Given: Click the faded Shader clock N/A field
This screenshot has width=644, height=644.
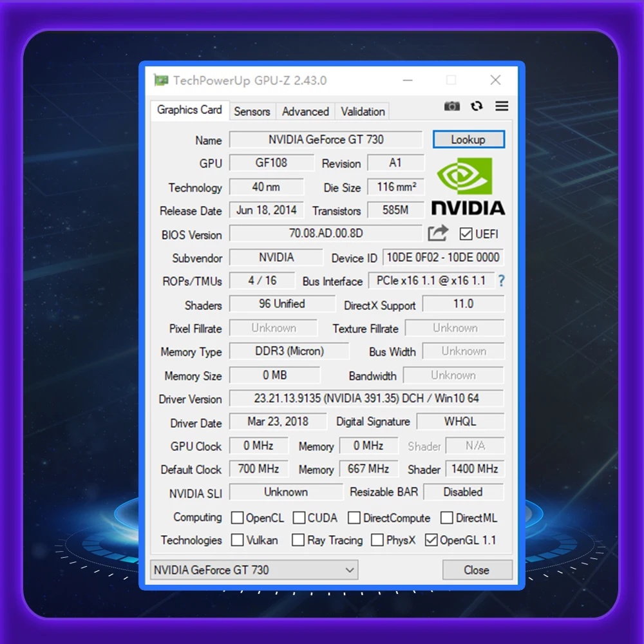Looking at the screenshot, I should (x=475, y=446).
